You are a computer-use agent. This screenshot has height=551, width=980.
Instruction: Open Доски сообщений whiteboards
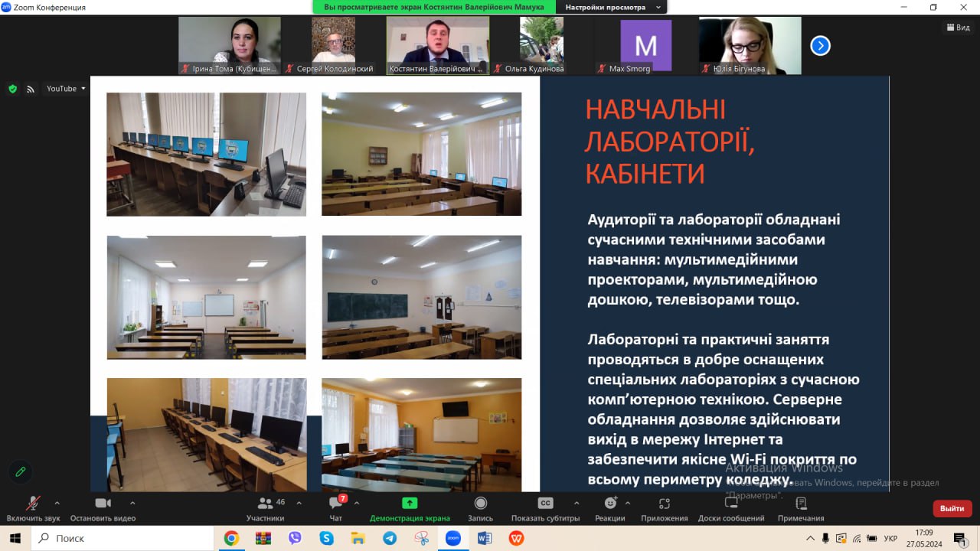tap(731, 504)
